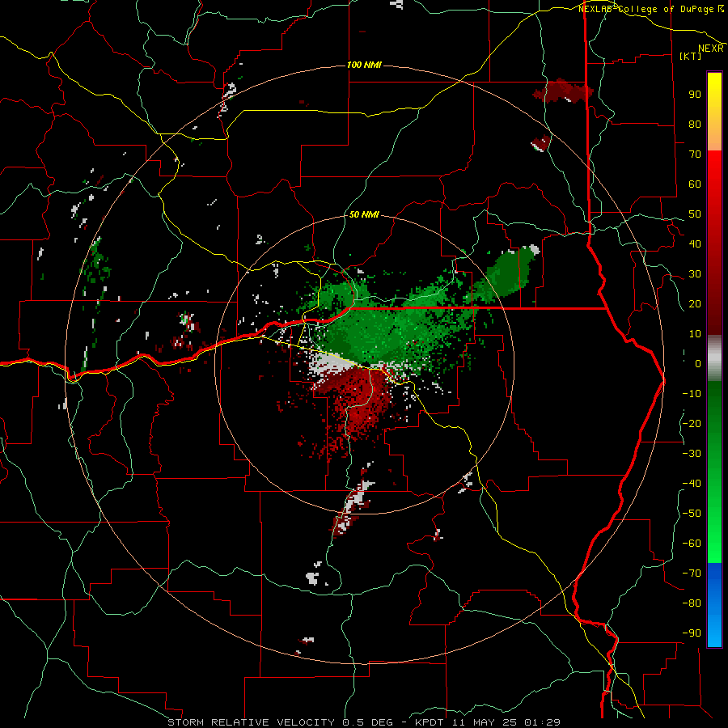This screenshot has width=728, height=728.
Task: Select the positive 30 value on velocity legend
Action: (x=695, y=274)
